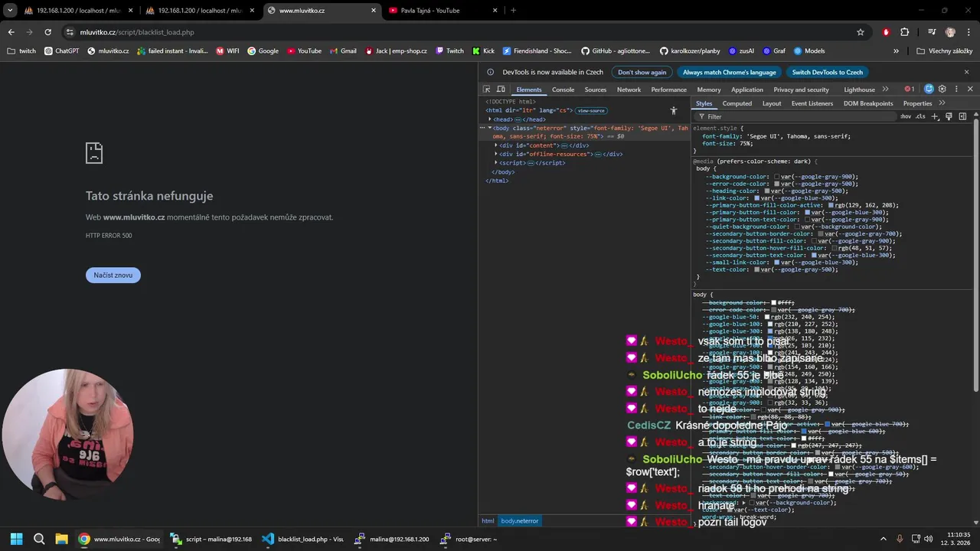Click the red error count indicator
This screenshot has height=551, width=980.
(910, 90)
